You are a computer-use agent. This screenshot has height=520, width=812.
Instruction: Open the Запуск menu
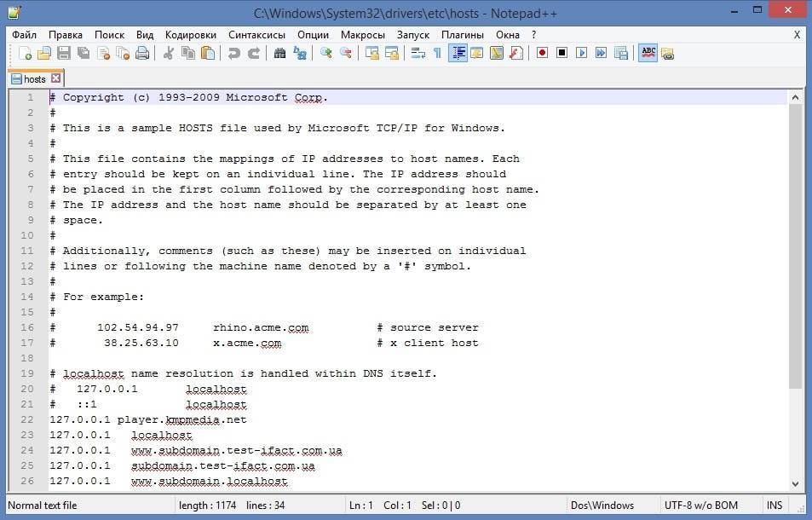click(412, 35)
